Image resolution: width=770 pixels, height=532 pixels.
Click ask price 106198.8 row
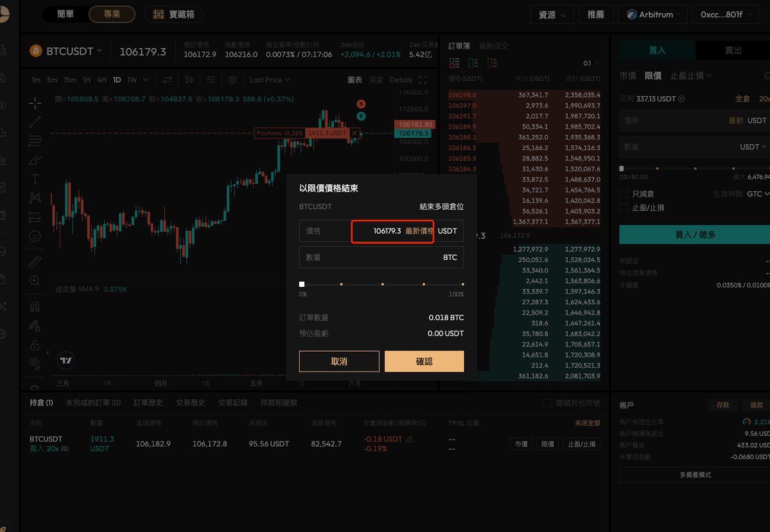(x=525, y=95)
